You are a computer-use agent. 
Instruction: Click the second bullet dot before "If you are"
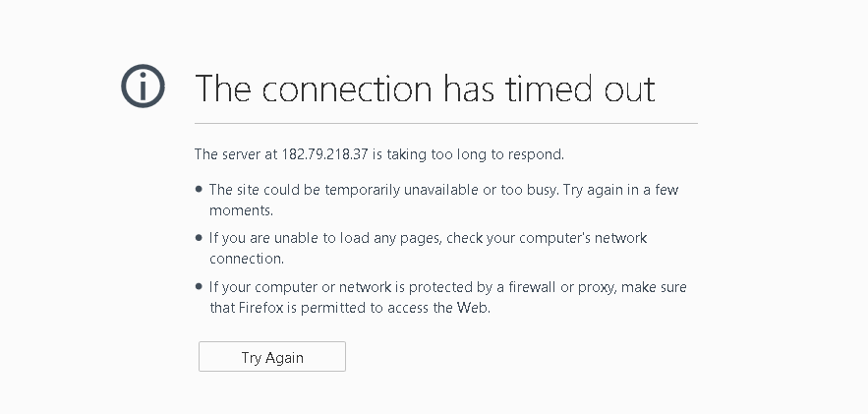[199, 238]
